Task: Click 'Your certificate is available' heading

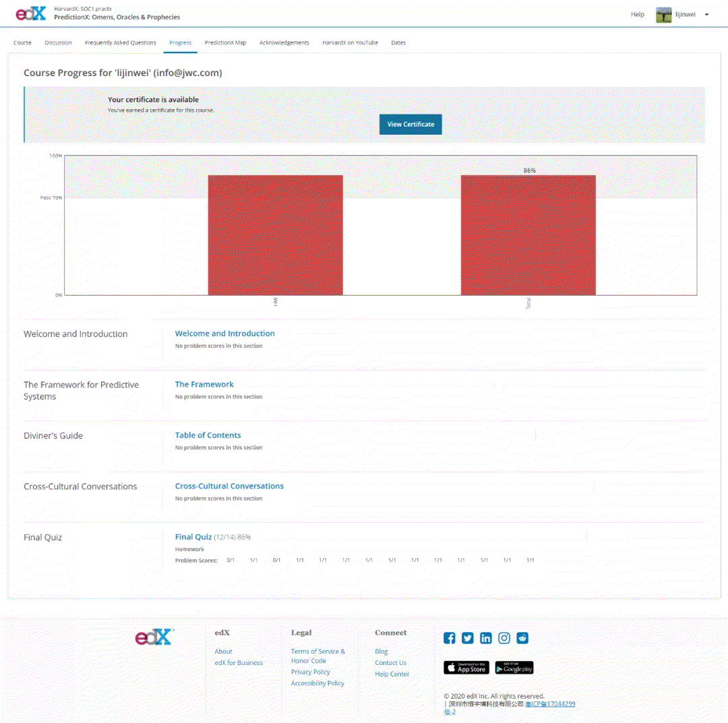Action: pyautogui.click(x=153, y=99)
